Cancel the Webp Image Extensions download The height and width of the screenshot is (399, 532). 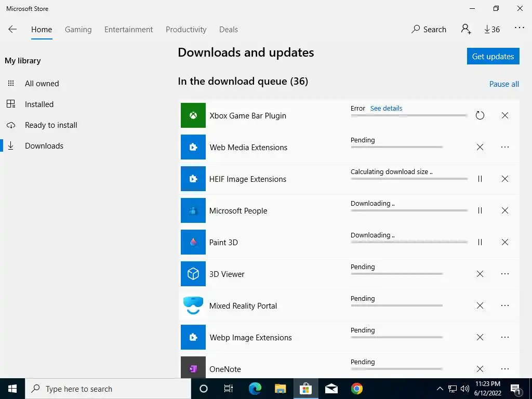click(480, 337)
